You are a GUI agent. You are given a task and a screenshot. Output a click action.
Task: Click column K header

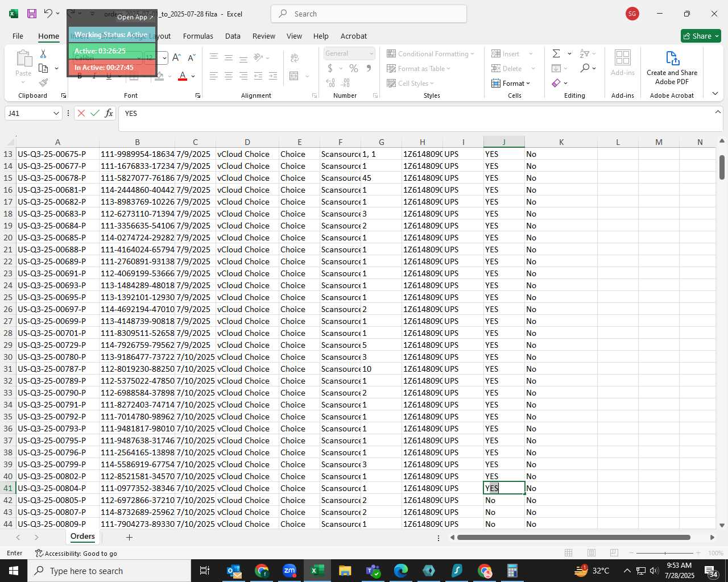tap(561, 142)
